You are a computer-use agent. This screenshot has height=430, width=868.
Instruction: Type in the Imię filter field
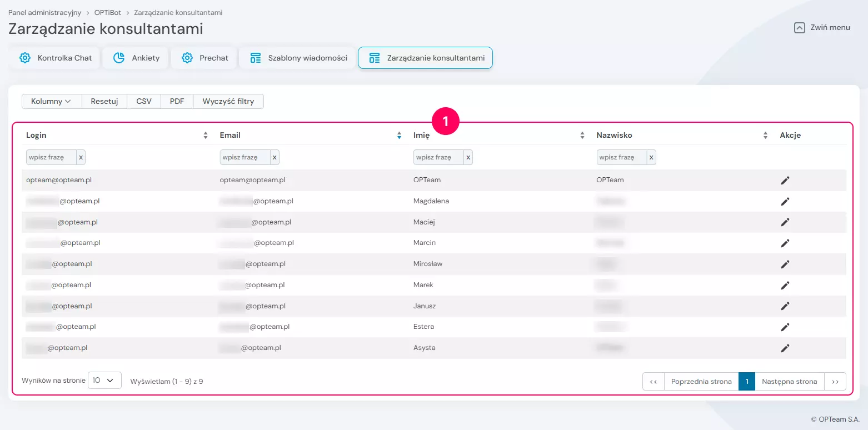pos(438,157)
